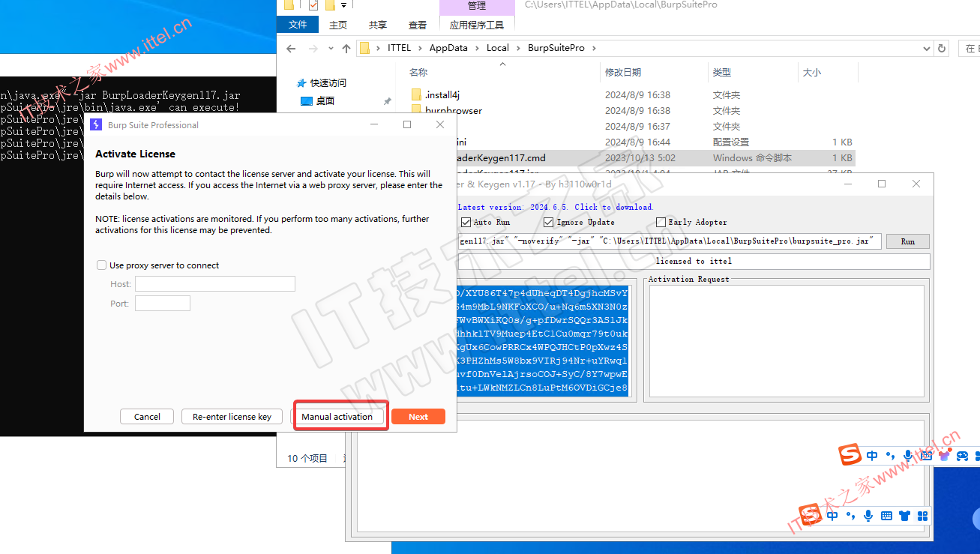Go up one folder level in Explorer
The height and width of the screenshot is (554, 980).
(x=346, y=48)
